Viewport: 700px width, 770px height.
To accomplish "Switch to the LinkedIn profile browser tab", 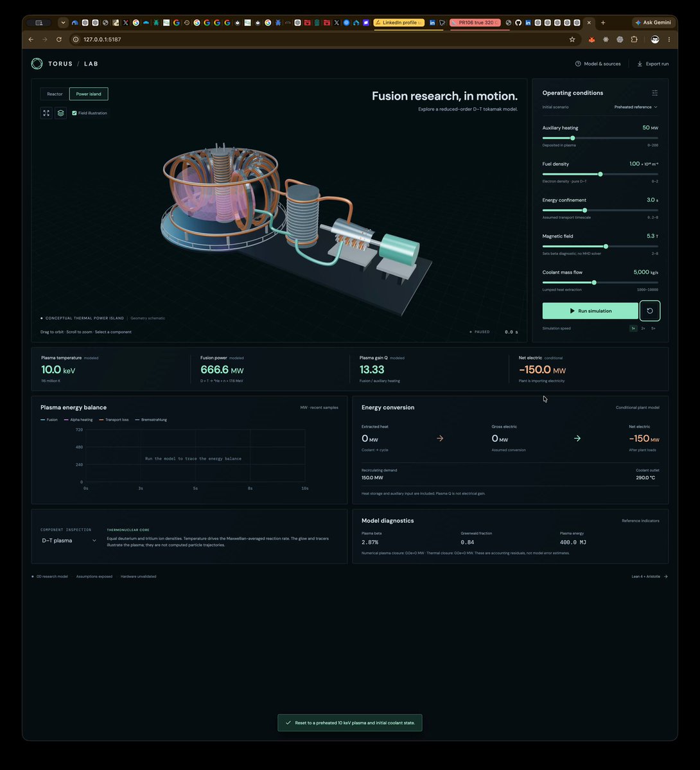I will [399, 22].
